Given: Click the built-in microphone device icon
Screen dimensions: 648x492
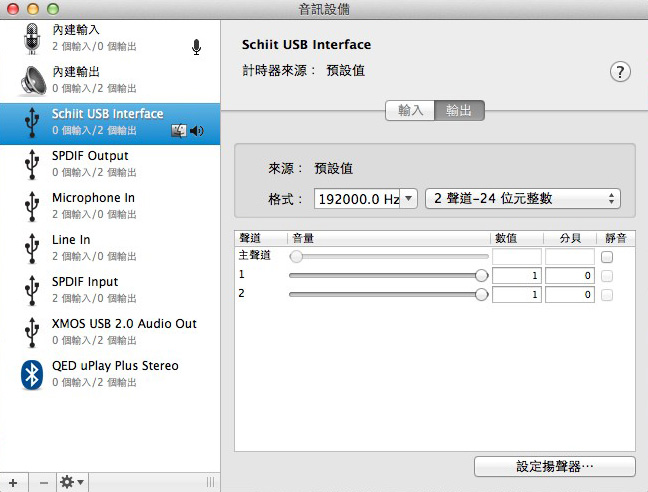Looking at the screenshot, I should click(32, 38).
